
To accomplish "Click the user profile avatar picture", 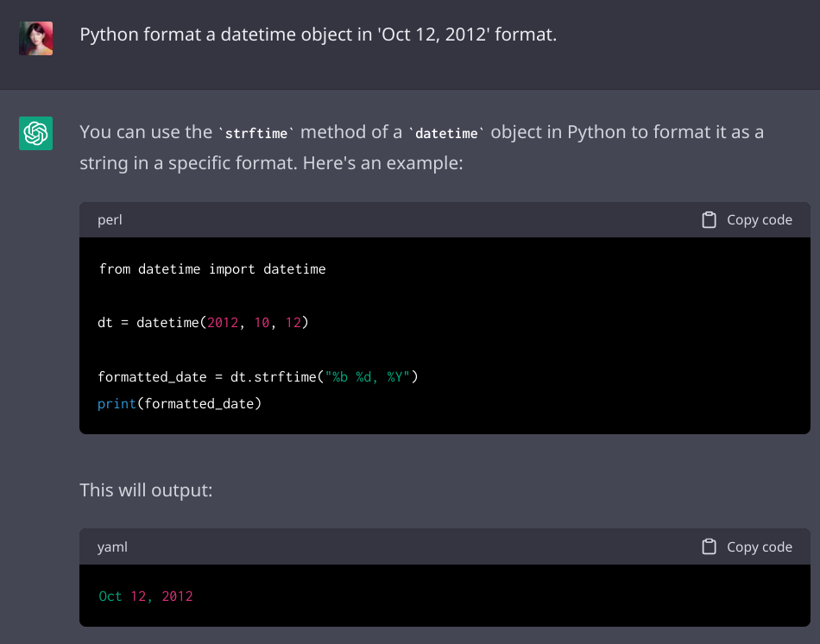I will coord(36,38).
